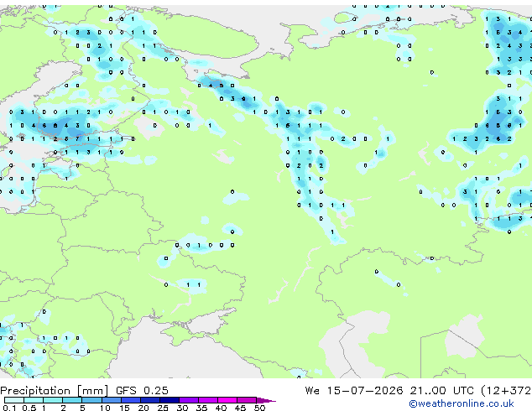The width and height of the screenshot is (532, 411).
Task: Select the 20–25 mm legend swatch
Action: coord(150,400)
